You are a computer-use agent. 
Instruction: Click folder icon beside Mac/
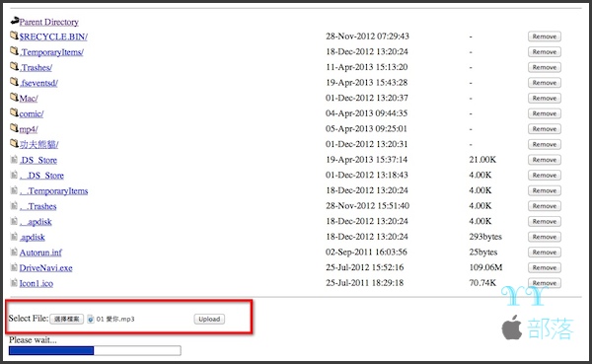click(x=14, y=98)
